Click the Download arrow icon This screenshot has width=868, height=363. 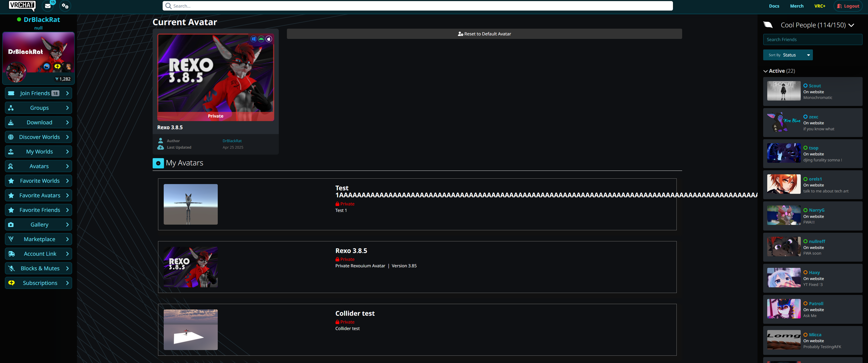pos(11,122)
